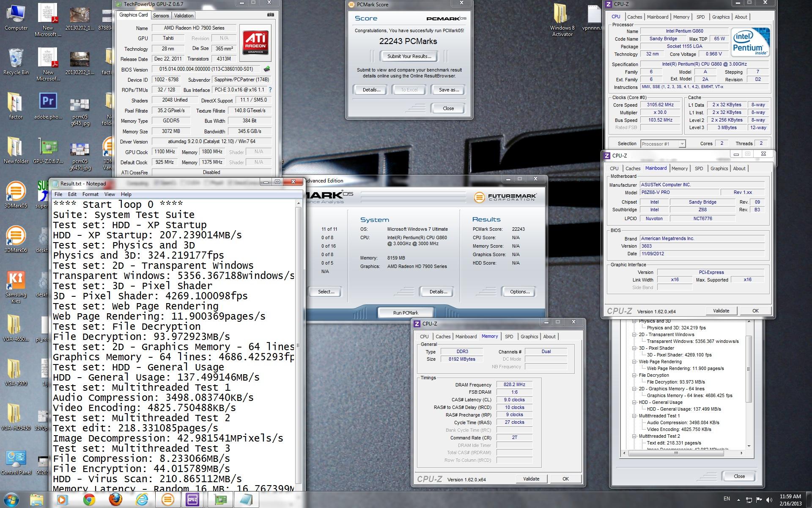Select the pcm05 g6451.jpg desktop thumbnail
Viewport: 812px width, 508px height.
coord(80,156)
